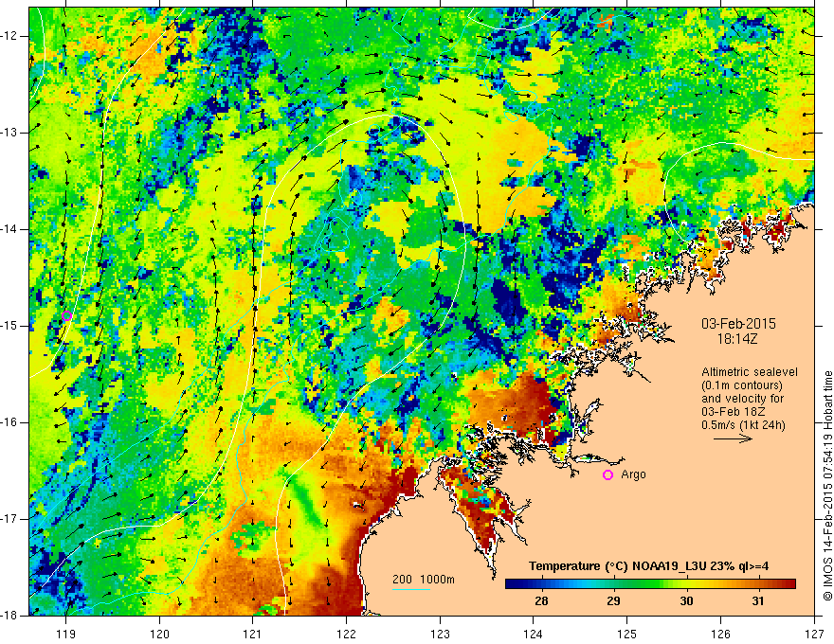Click longitude label '119'
Viewport: 834px width, 644px height.
pos(66,634)
